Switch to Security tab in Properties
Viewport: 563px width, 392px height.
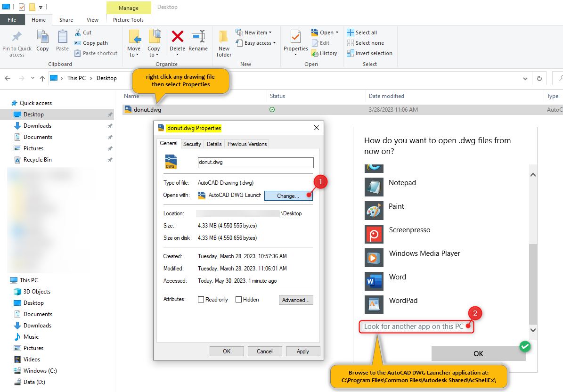pos(192,144)
